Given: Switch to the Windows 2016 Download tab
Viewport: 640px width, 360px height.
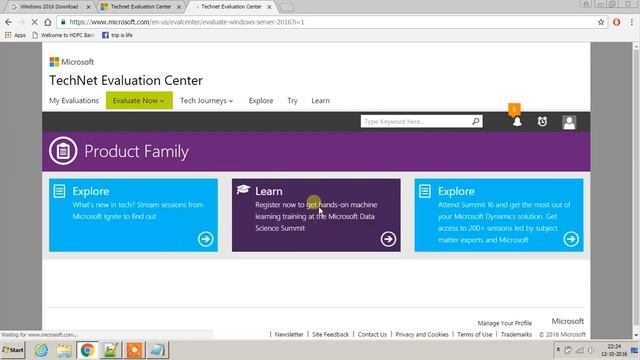Looking at the screenshot, I should tap(49, 7).
